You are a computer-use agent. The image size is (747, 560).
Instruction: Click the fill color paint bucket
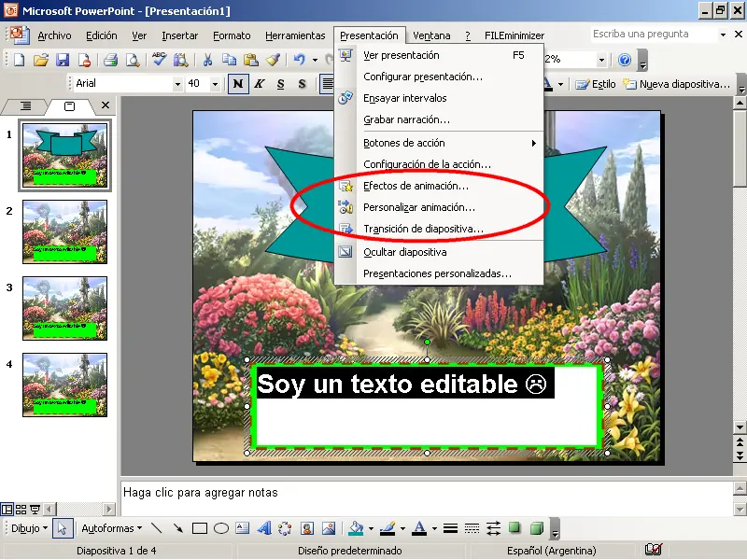355,528
